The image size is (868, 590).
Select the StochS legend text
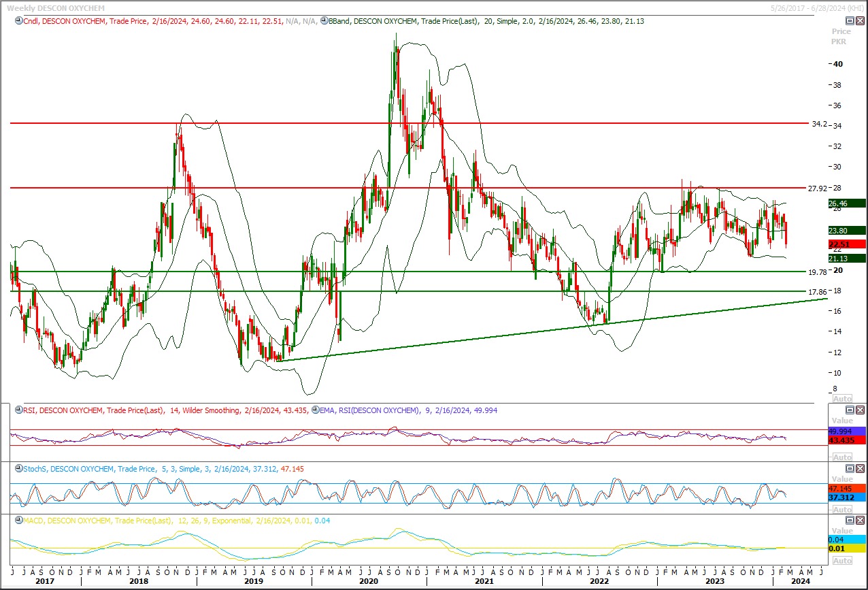[163, 469]
